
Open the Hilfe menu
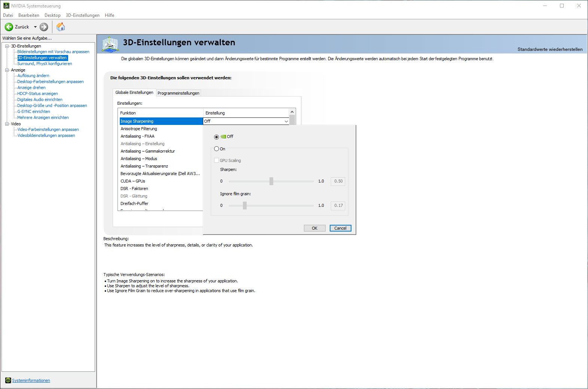point(110,15)
